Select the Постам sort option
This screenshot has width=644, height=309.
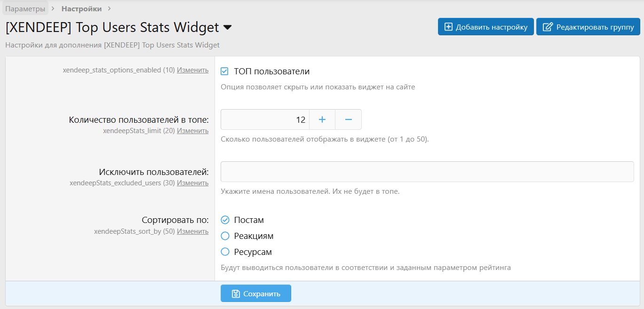click(225, 220)
